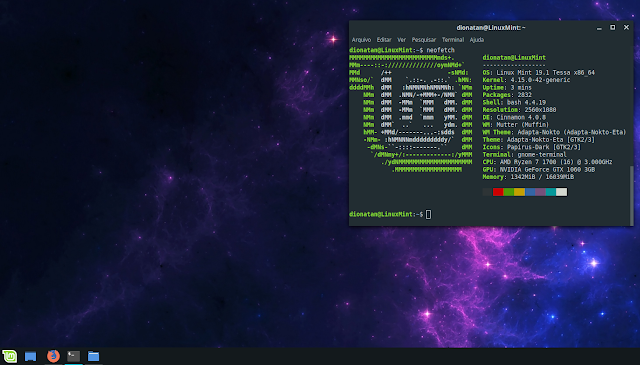Viewport: 640px width, 365px height.
Task: Open the Pesquisar menu
Action: (424, 40)
